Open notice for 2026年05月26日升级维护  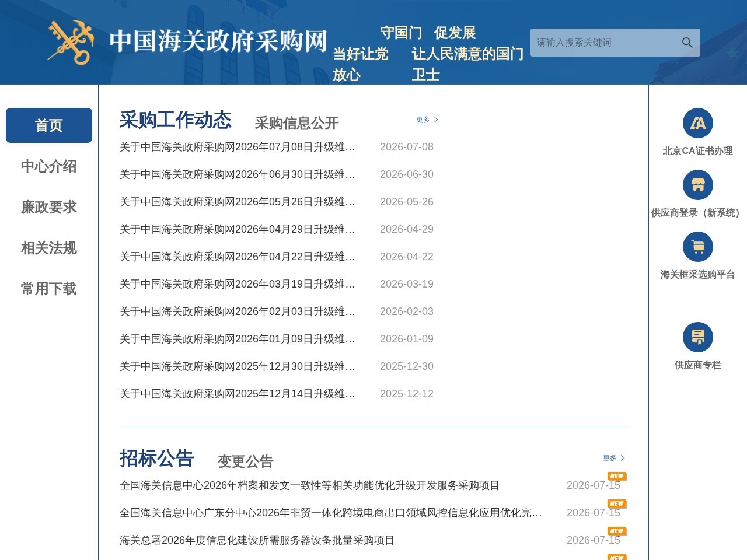coord(238,202)
